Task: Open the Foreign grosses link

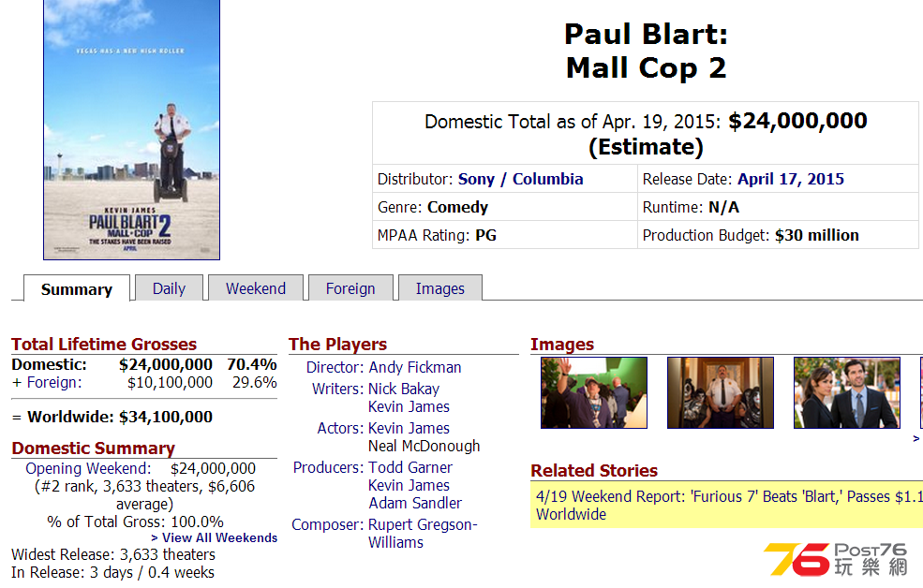Action: point(54,382)
